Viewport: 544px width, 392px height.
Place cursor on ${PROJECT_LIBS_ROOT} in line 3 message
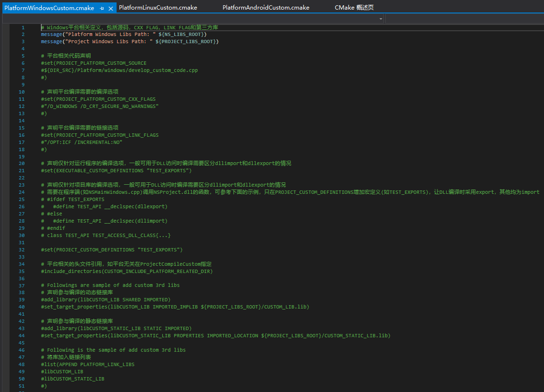[x=187, y=42]
